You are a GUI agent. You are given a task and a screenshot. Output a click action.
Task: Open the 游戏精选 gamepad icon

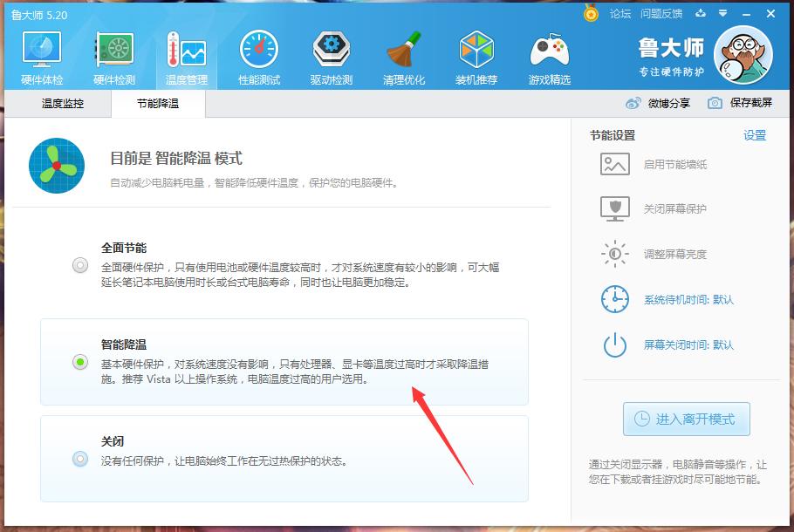[x=550, y=50]
